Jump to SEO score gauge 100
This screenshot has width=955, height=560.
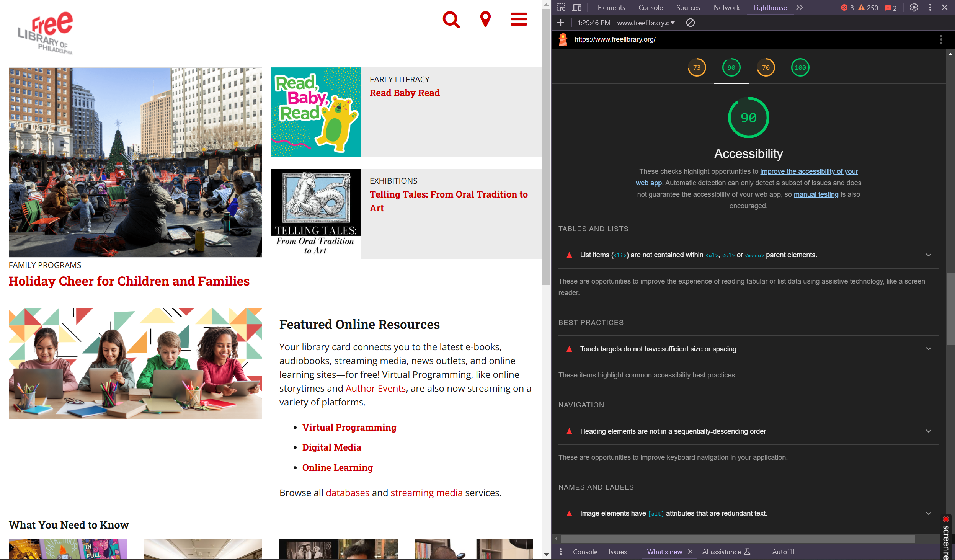(800, 67)
